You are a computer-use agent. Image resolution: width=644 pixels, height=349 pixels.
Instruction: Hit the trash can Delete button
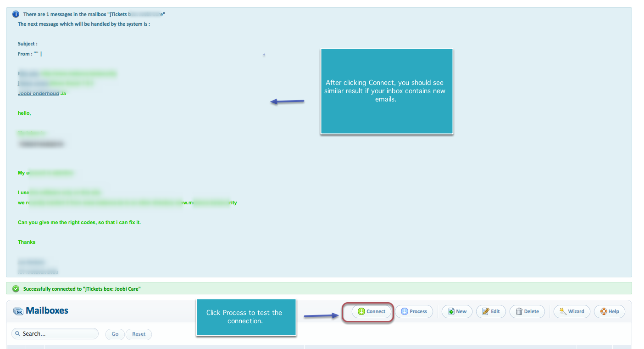point(527,311)
